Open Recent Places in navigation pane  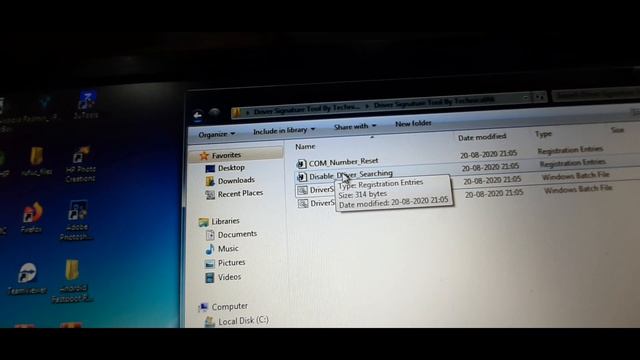(234, 194)
